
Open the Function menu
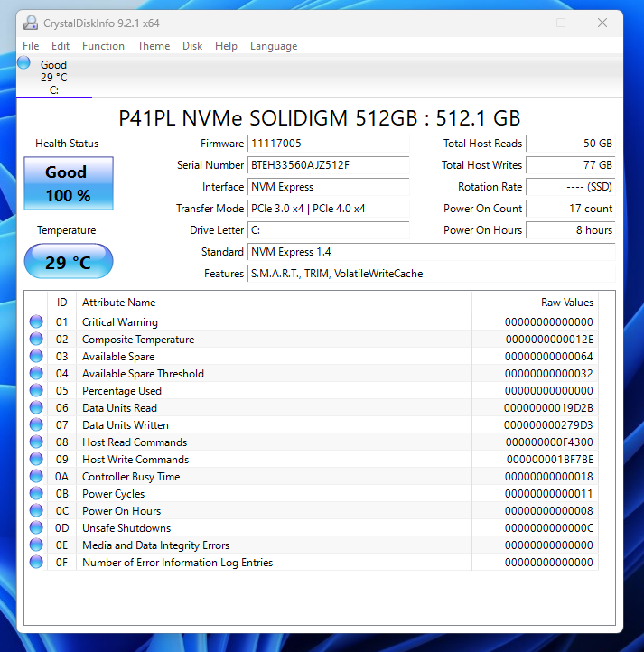click(x=103, y=46)
